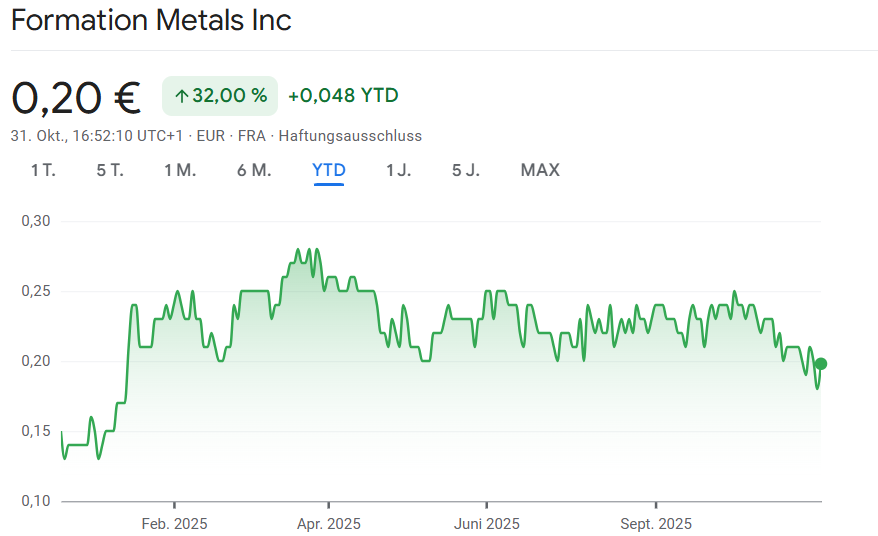Select the 1 T. time range tab
Viewport: 878px width, 536px height.
point(43,170)
